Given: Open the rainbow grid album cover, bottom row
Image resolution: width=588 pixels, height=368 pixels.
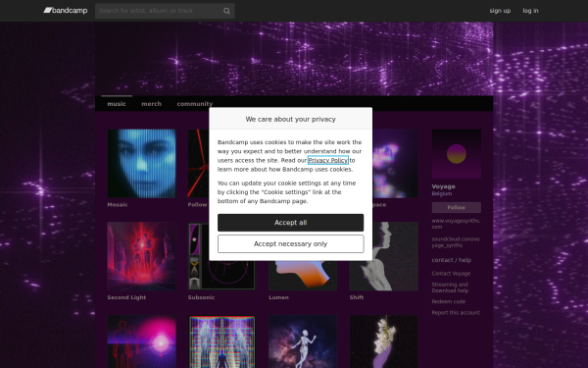Looking at the screenshot, I should pos(222,342).
